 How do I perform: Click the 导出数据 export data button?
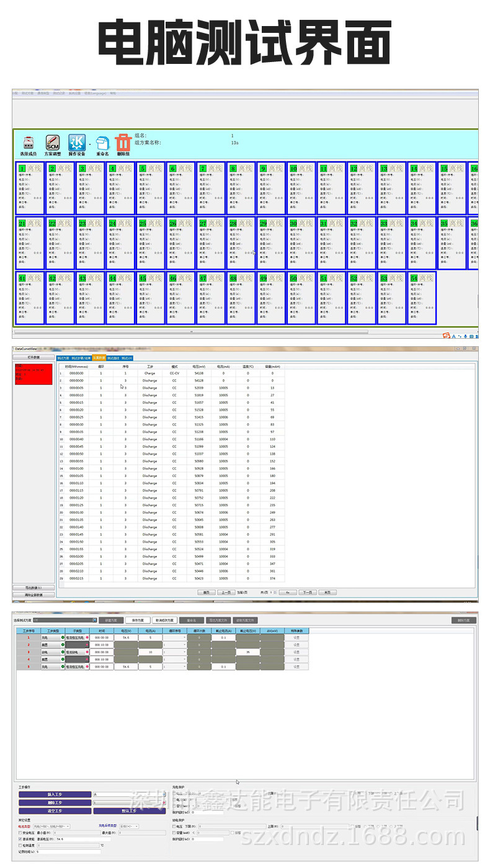click(33, 588)
